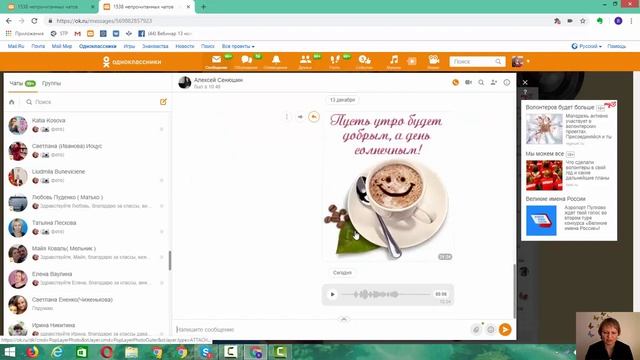Open the Русский language dropdown
Image resolution: width=640 pixels, height=360 pixels.
click(587, 46)
